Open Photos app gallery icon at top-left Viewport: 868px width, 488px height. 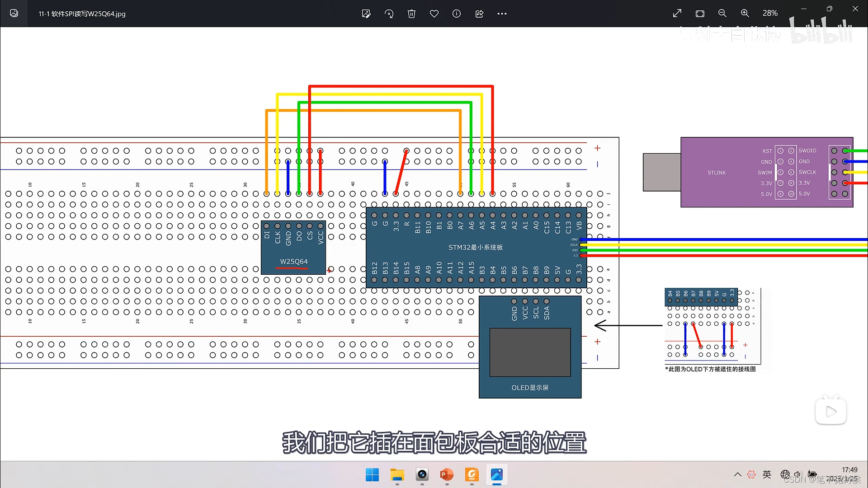[14, 14]
